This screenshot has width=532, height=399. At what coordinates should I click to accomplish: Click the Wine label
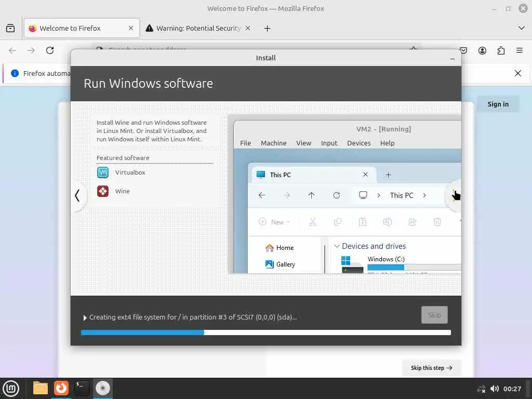(x=123, y=191)
